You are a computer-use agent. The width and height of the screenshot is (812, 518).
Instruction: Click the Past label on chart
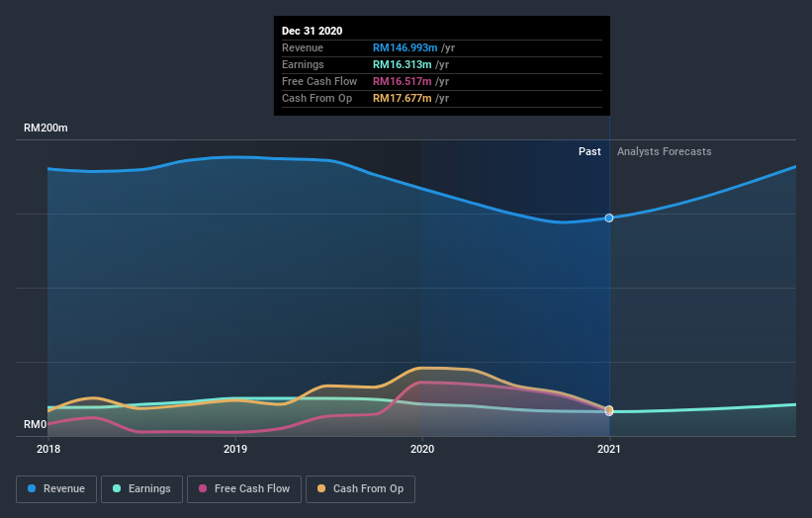pyautogui.click(x=589, y=151)
